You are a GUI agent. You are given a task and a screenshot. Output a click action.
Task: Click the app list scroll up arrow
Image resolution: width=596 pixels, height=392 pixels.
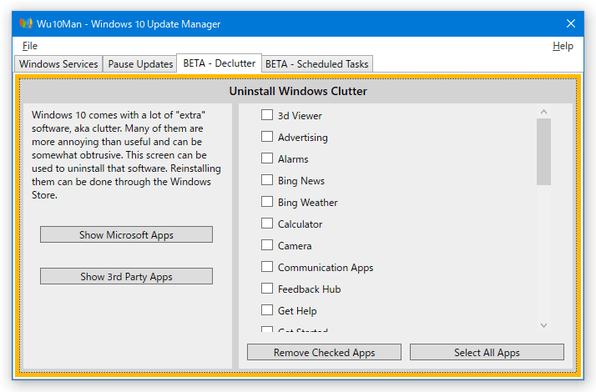544,112
